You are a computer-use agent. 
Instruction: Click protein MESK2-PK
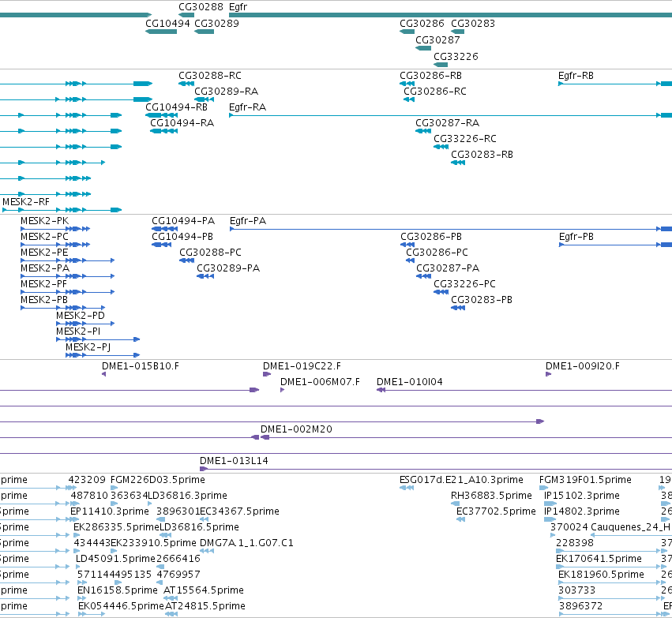[x=44, y=220]
